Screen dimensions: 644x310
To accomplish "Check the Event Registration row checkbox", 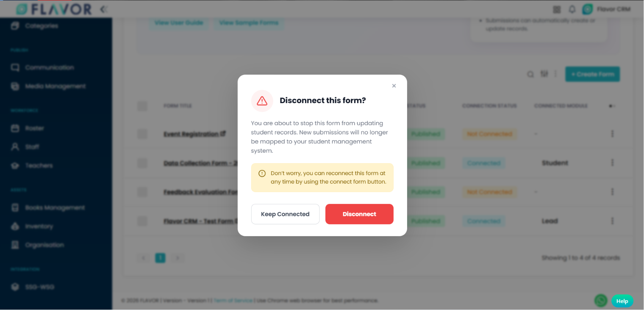I will pyautogui.click(x=142, y=134).
